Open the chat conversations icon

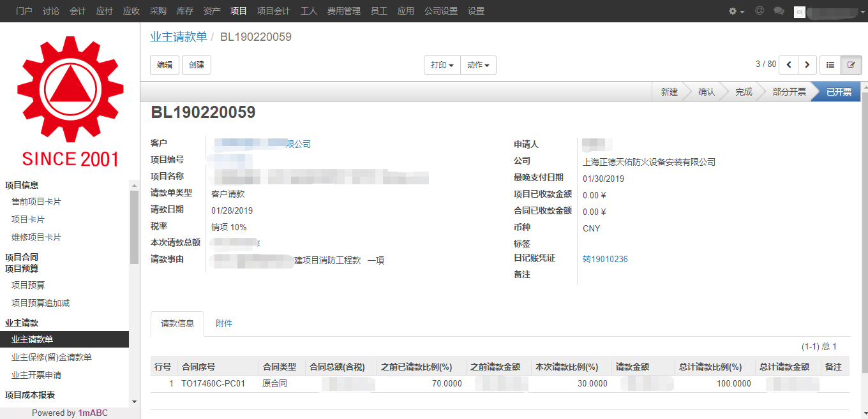click(x=779, y=11)
